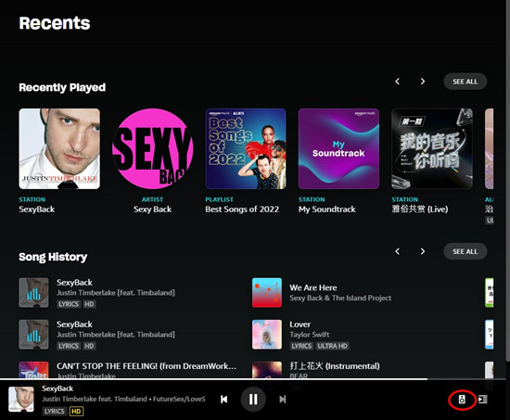Open 打上花火 (Instrumental) song title
This screenshot has width=510, height=420.
pos(335,366)
